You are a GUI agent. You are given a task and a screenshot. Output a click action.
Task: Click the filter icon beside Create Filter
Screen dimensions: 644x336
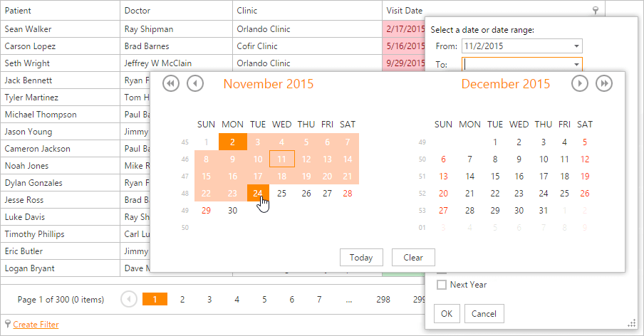pyautogui.click(x=7, y=325)
